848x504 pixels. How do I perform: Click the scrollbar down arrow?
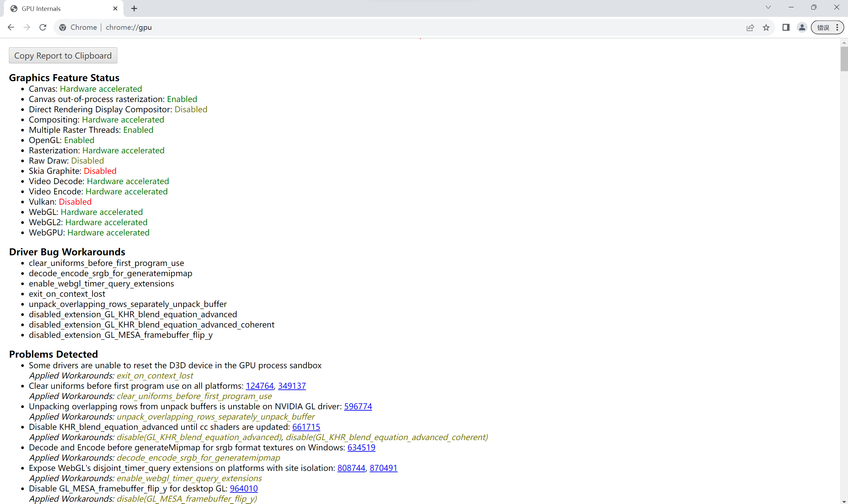pyautogui.click(x=844, y=501)
